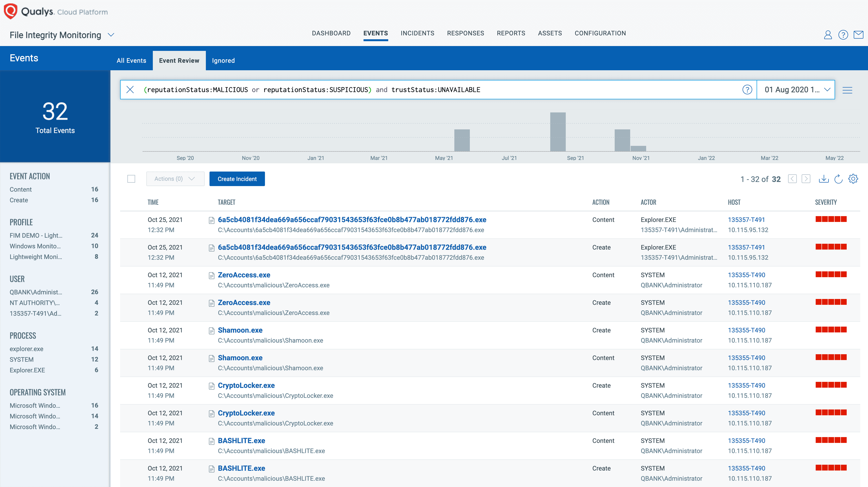Click file icon of BASHLITE.exe Content row
The height and width of the screenshot is (487, 868).
click(212, 441)
